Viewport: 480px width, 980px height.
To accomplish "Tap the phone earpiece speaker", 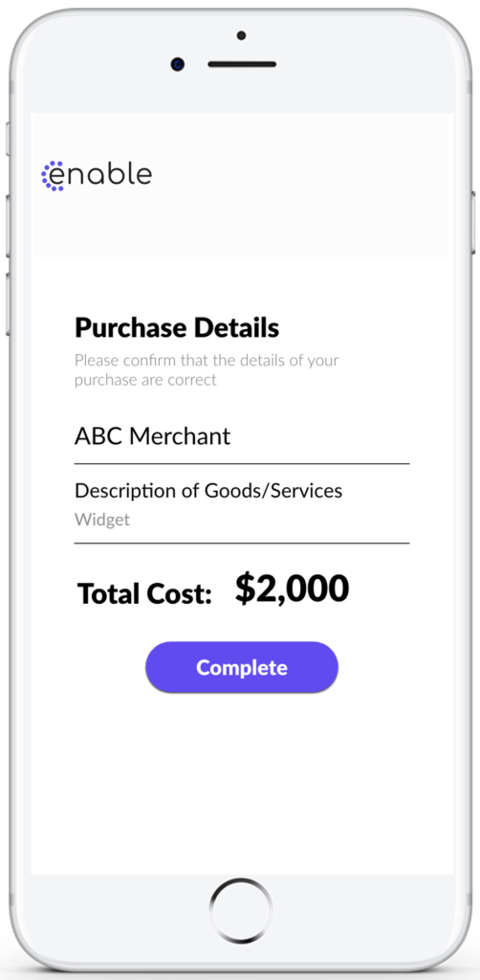I will 242,64.
